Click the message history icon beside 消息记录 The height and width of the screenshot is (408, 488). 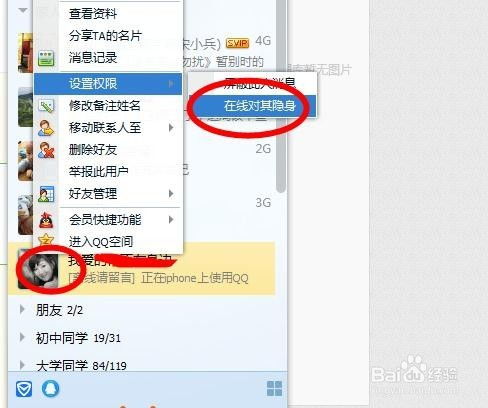(46, 58)
